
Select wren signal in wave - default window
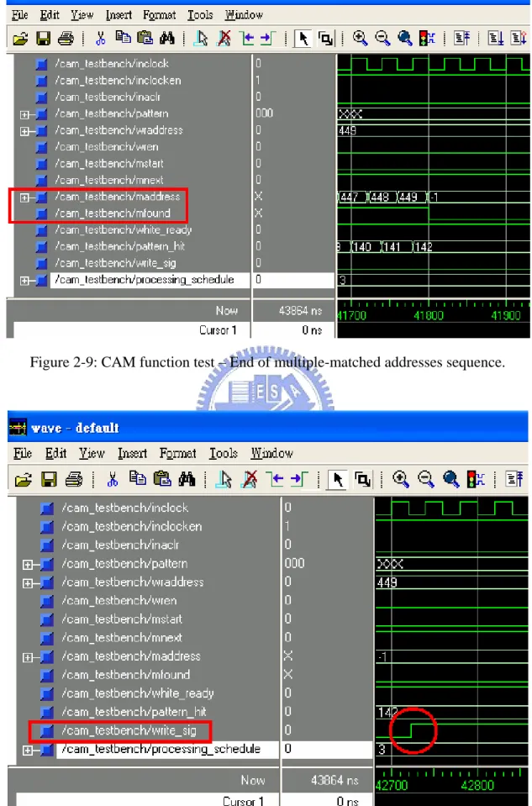click(x=119, y=600)
